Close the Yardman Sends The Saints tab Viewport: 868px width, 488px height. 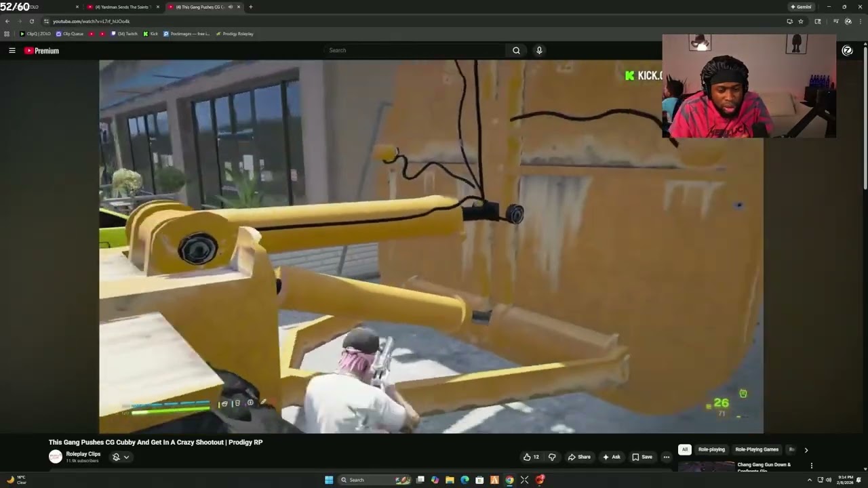point(158,7)
